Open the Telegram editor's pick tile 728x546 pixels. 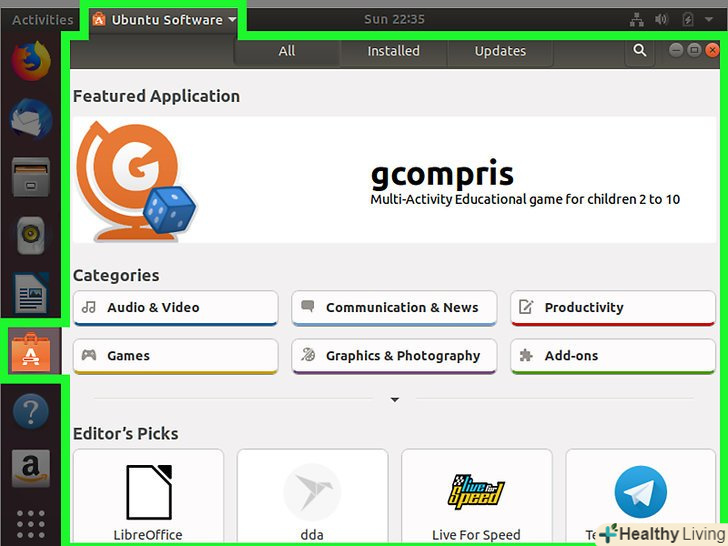tap(641, 497)
